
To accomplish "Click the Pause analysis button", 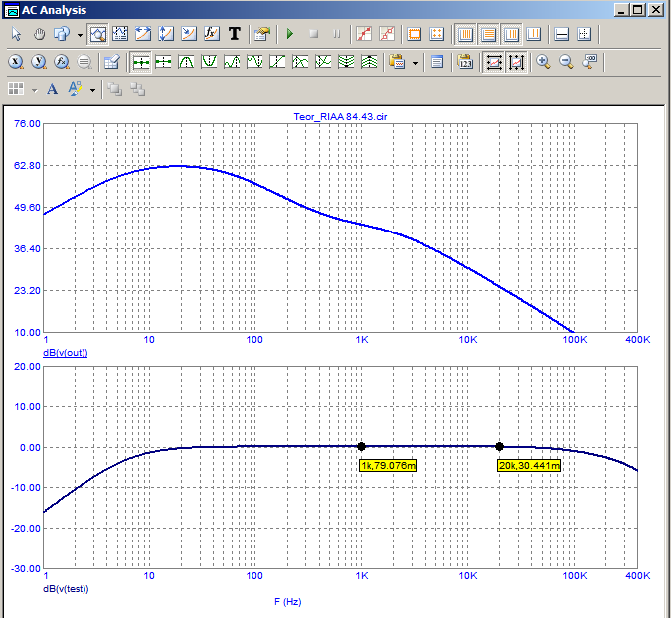I will (337, 34).
